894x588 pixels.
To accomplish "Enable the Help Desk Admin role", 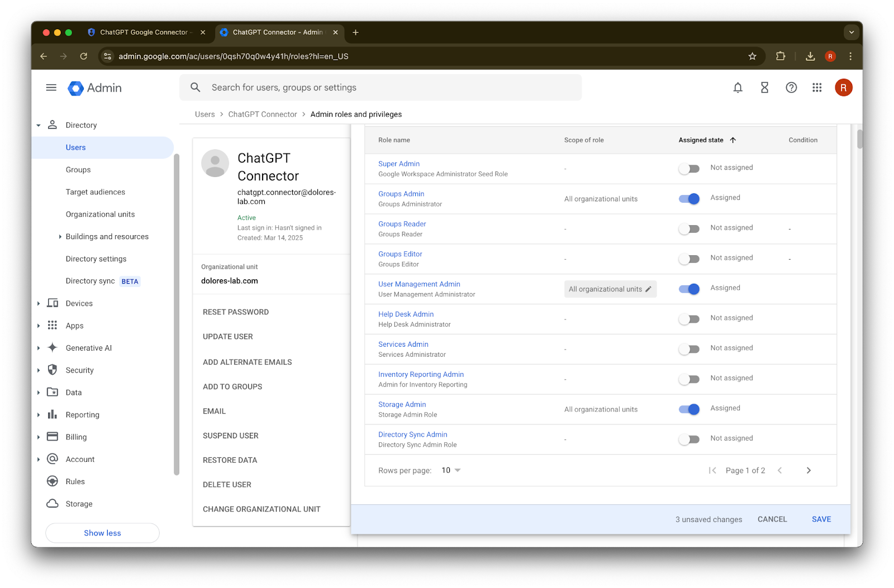I will [x=689, y=319].
